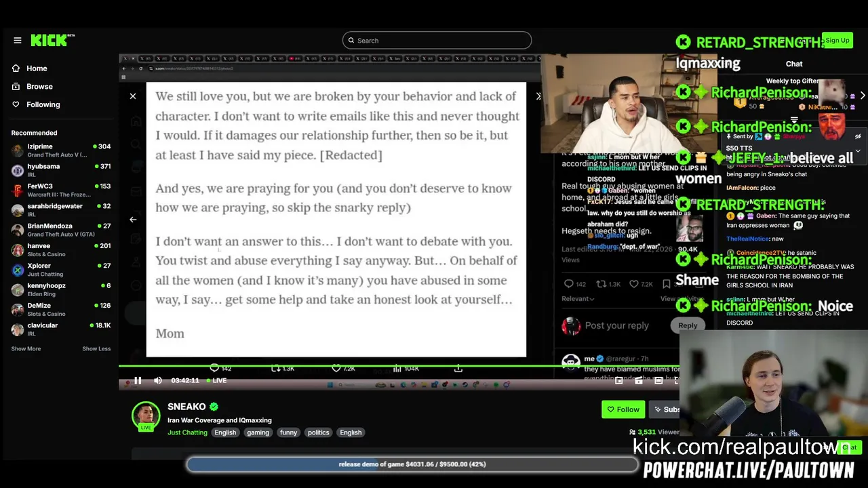Viewport: 868px width, 488px height.
Task: Switch to the Chat tab header
Action: pos(794,64)
